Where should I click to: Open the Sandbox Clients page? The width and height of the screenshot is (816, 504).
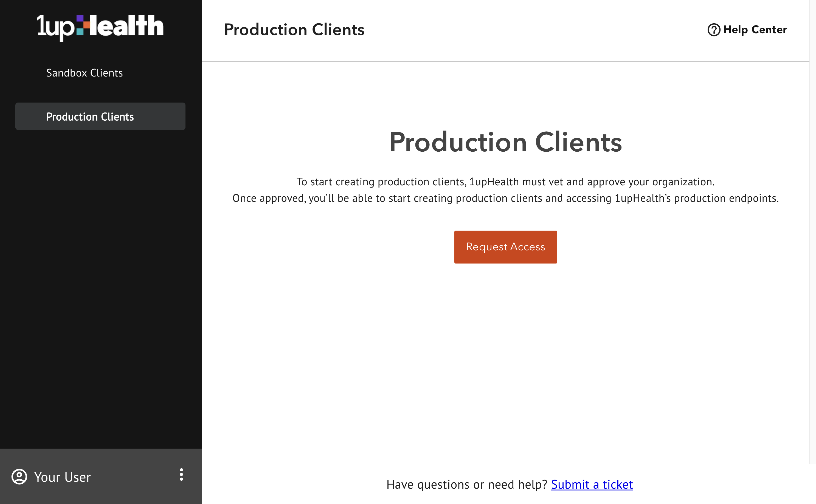click(x=84, y=73)
